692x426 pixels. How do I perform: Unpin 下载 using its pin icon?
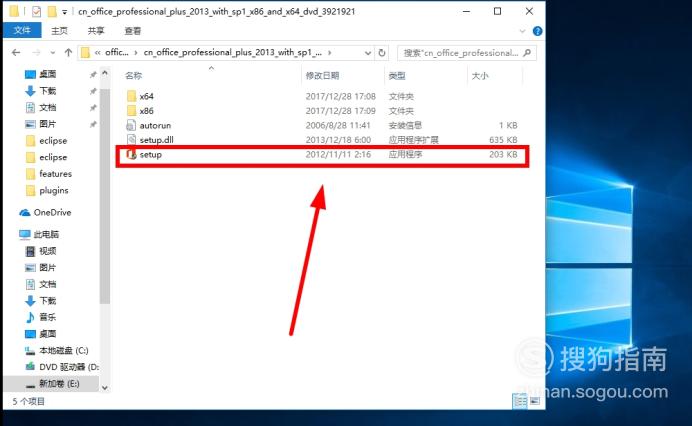click(x=93, y=91)
